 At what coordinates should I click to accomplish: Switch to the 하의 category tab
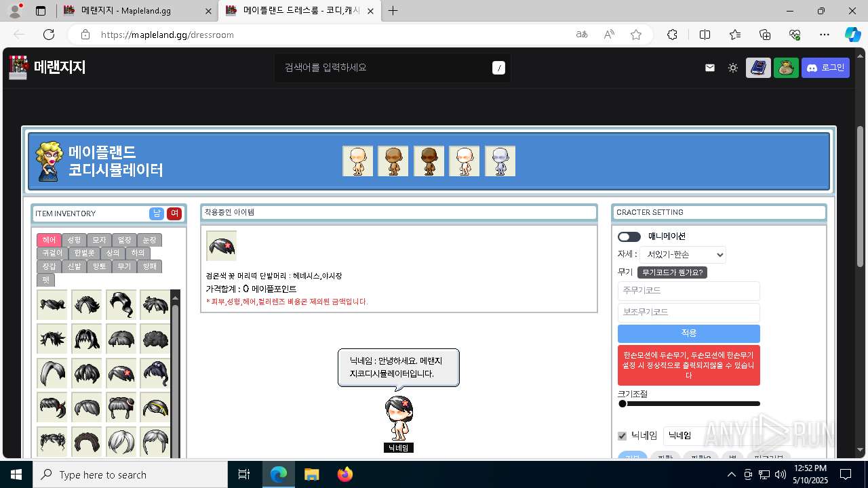(x=138, y=253)
